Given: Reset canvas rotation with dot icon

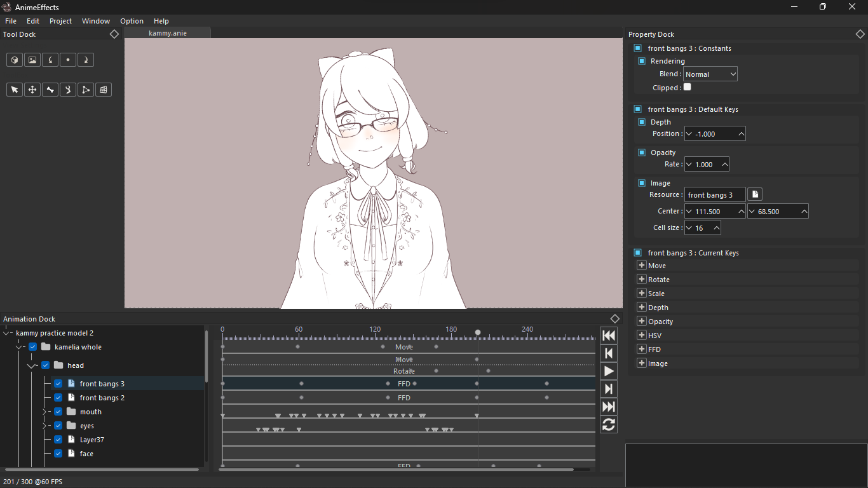Looking at the screenshot, I should click(68, 60).
